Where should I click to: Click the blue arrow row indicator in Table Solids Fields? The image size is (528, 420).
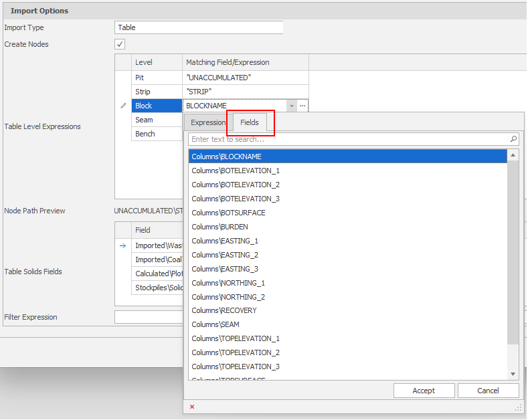122,245
